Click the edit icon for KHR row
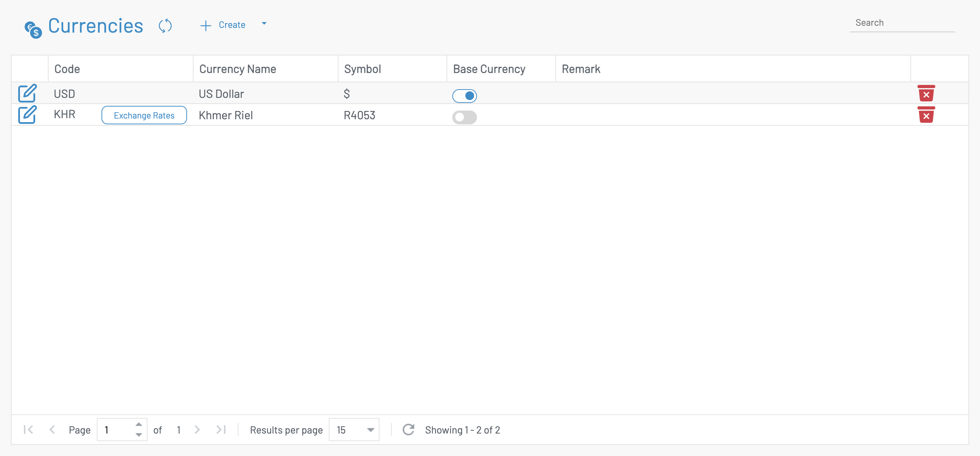Screen dimensions: 980x456 tap(27, 115)
